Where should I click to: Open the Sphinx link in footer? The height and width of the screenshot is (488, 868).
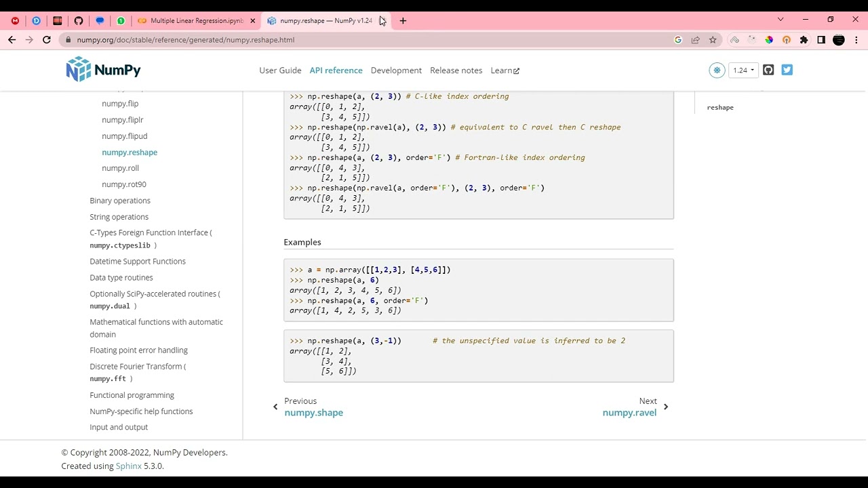(x=129, y=466)
